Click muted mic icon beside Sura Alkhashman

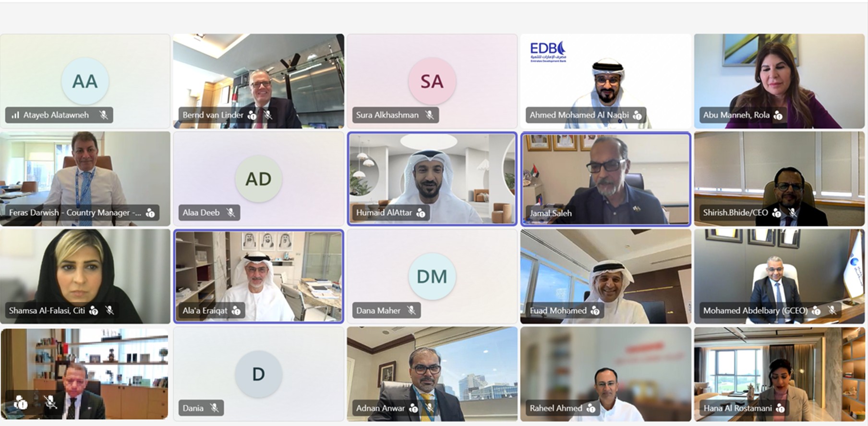430,115
